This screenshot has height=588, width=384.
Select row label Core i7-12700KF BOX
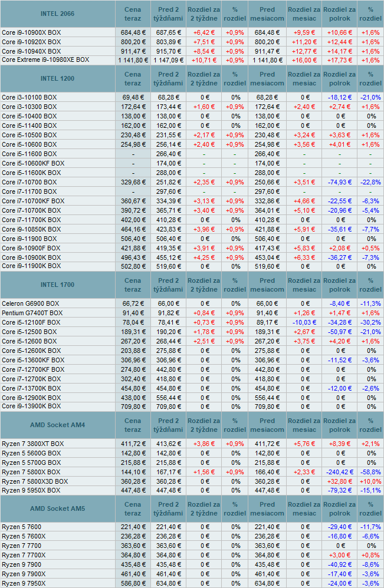tap(33, 370)
